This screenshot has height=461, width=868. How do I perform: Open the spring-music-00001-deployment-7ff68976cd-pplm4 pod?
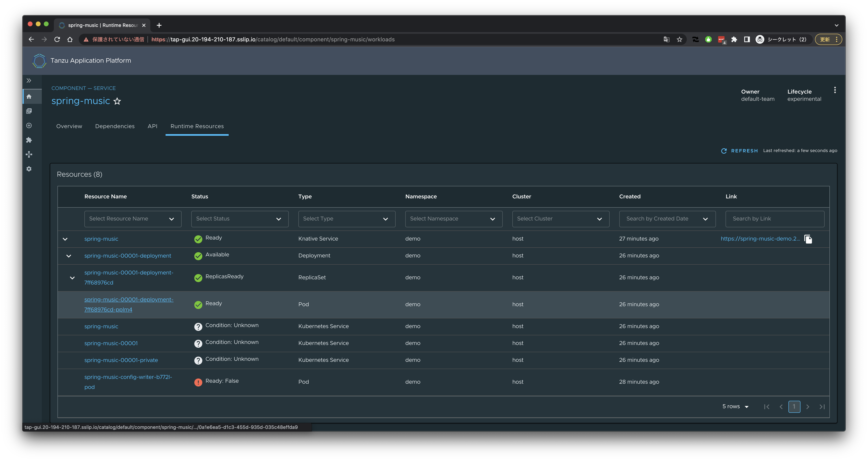pos(129,304)
